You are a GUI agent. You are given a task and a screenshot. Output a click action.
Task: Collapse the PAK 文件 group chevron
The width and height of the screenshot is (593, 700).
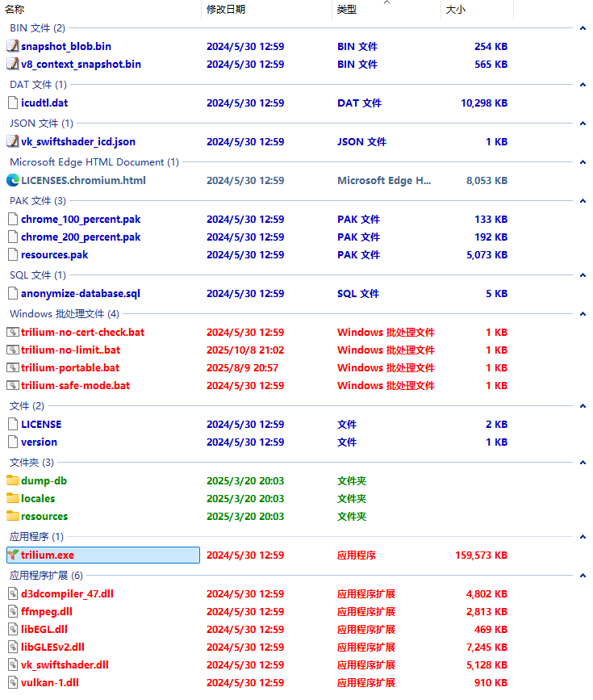tap(582, 201)
